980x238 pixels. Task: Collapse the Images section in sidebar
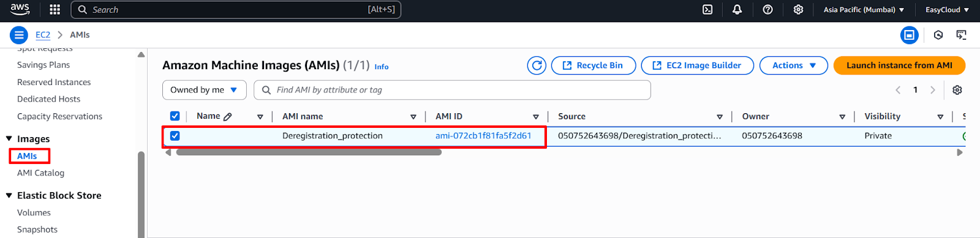pyautogui.click(x=9, y=139)
